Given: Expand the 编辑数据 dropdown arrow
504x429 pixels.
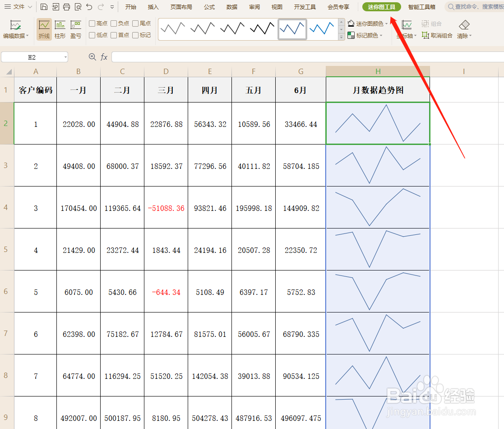Looking at the screenshot, I should click(x=28, y=36).
